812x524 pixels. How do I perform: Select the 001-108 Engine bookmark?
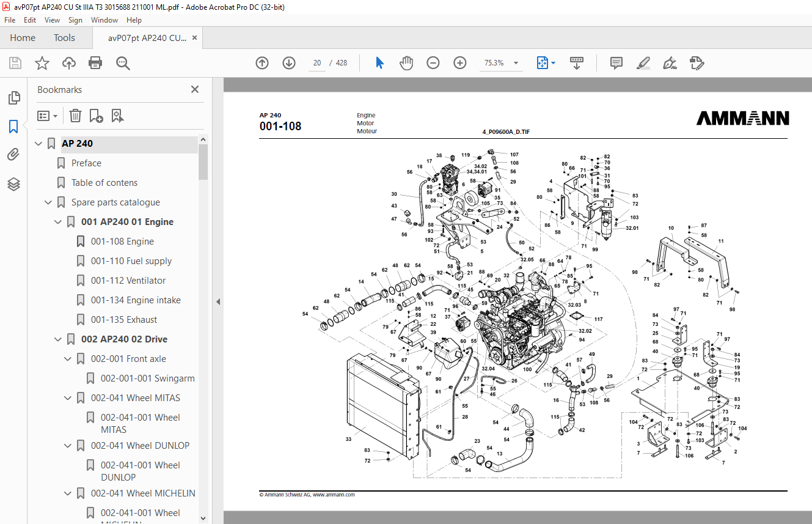122,242
